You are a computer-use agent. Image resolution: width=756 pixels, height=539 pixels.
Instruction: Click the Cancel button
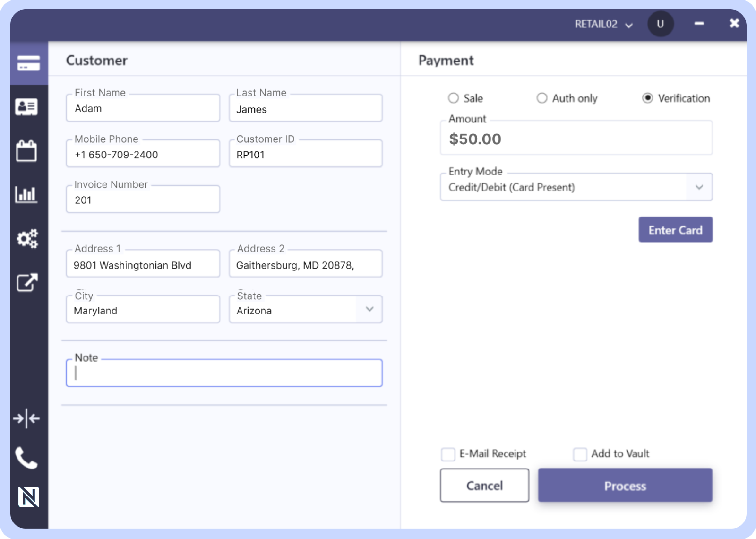(484, 486)
